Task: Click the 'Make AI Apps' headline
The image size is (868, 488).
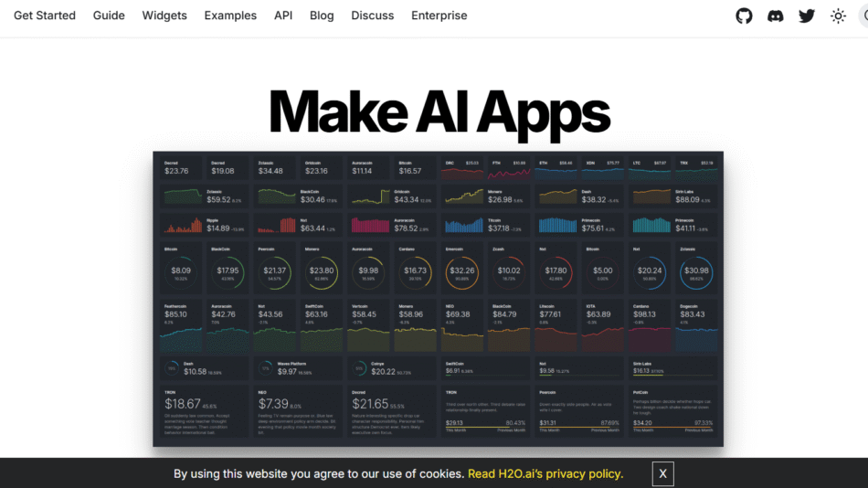Action: [x=439, y=112]
